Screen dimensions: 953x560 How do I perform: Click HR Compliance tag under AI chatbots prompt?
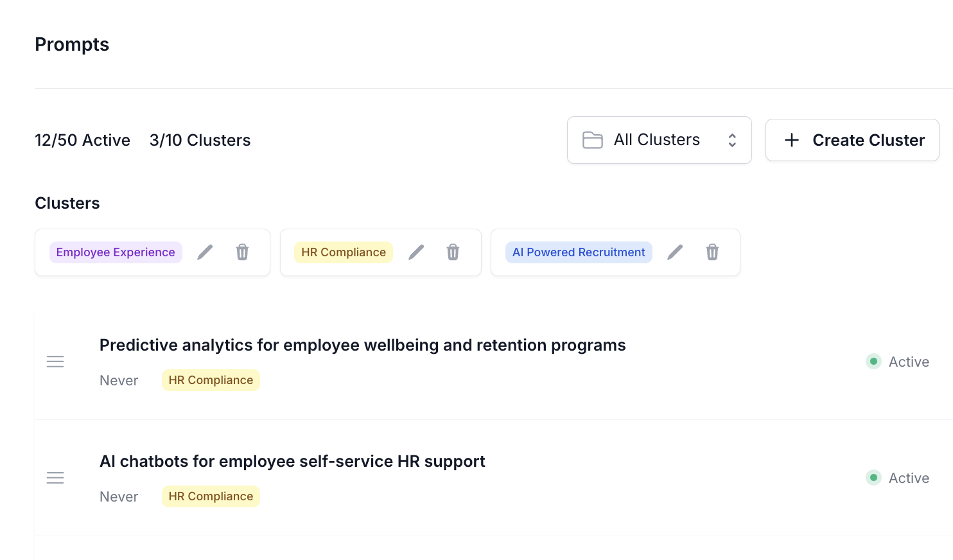coord(211,496)
